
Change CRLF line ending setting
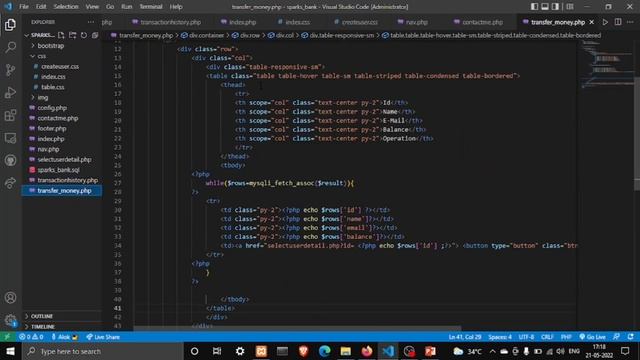547,337
